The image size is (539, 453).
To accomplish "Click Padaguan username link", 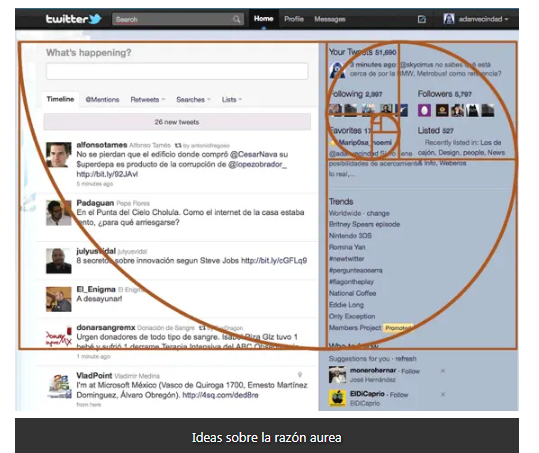I will click(x=95, y=203).
